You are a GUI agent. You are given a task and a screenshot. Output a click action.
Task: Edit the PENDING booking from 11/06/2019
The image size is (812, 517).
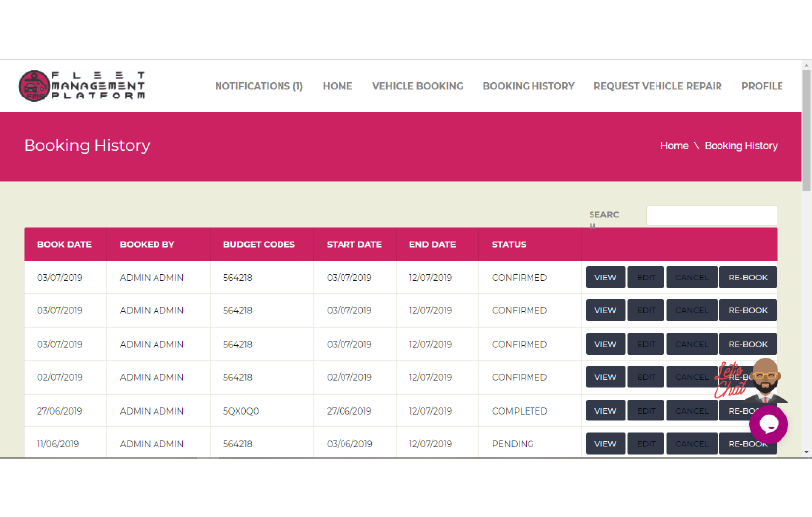click(x=646, y=444)
